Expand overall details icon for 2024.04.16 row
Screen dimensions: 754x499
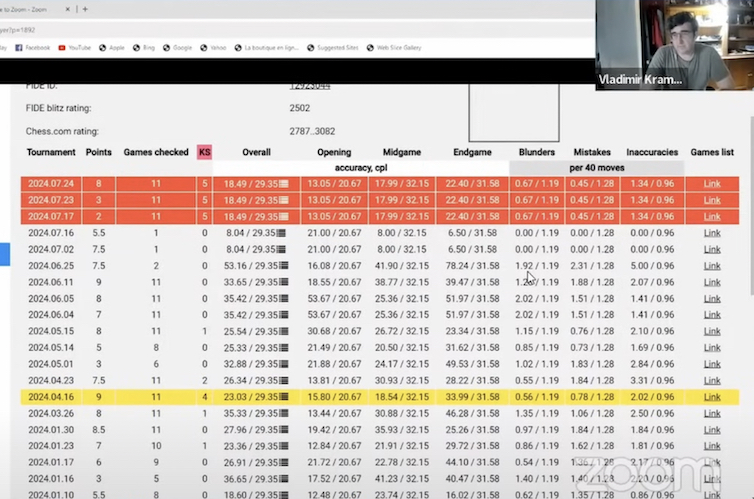[284, 397]
